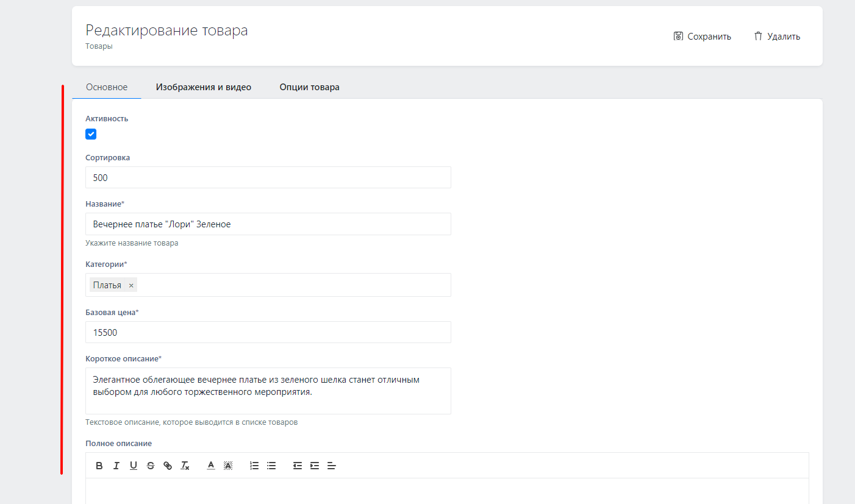The image size is (855, 504).
Task: Uncheck the Активность checkbox
Action: (x=91, y=134)
